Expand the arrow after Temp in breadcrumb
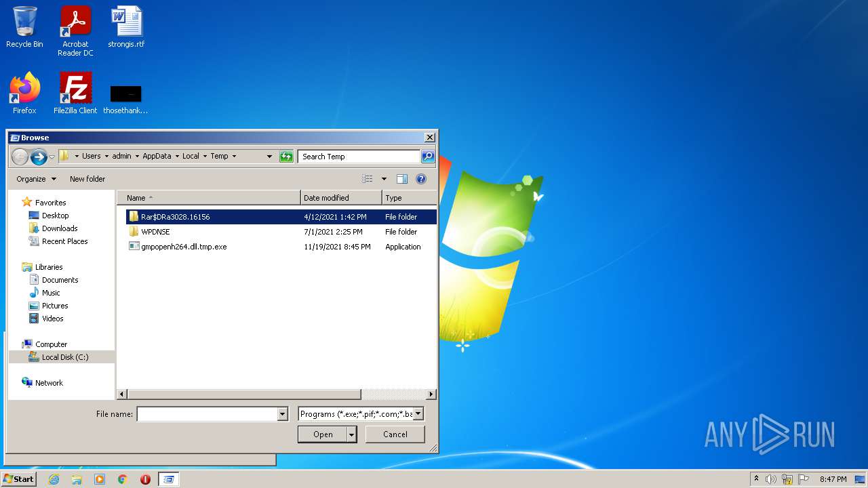The image size is (868, 488). point(235,157)
